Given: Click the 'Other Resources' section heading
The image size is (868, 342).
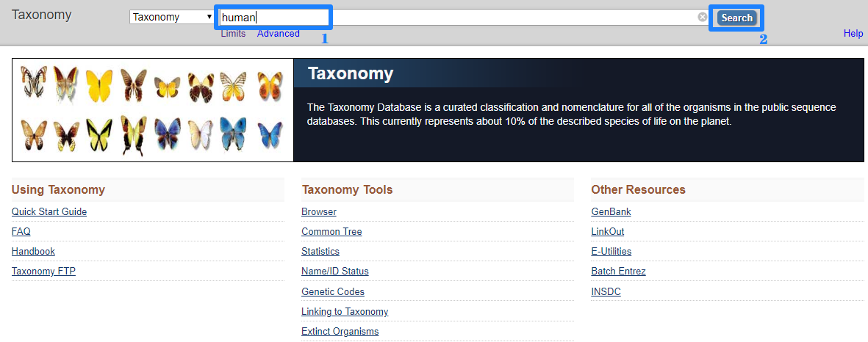Looking at the screenshot, I should coord(638,190).
